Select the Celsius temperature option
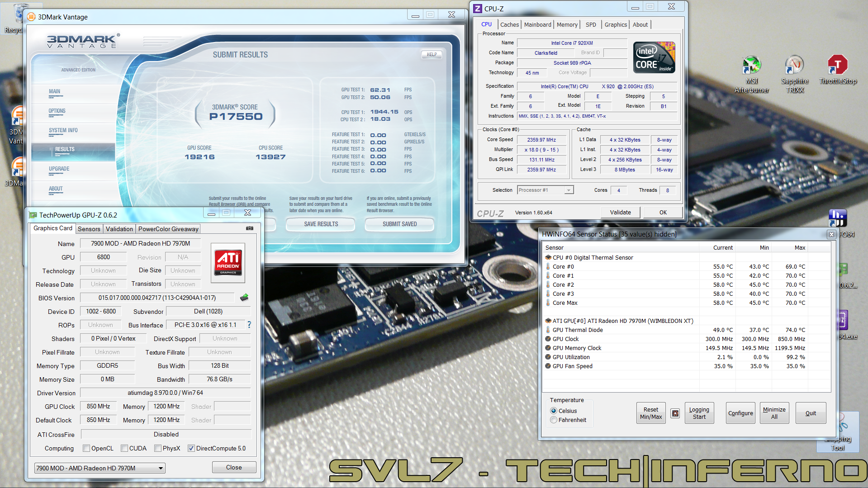 [x=554, y=411]
